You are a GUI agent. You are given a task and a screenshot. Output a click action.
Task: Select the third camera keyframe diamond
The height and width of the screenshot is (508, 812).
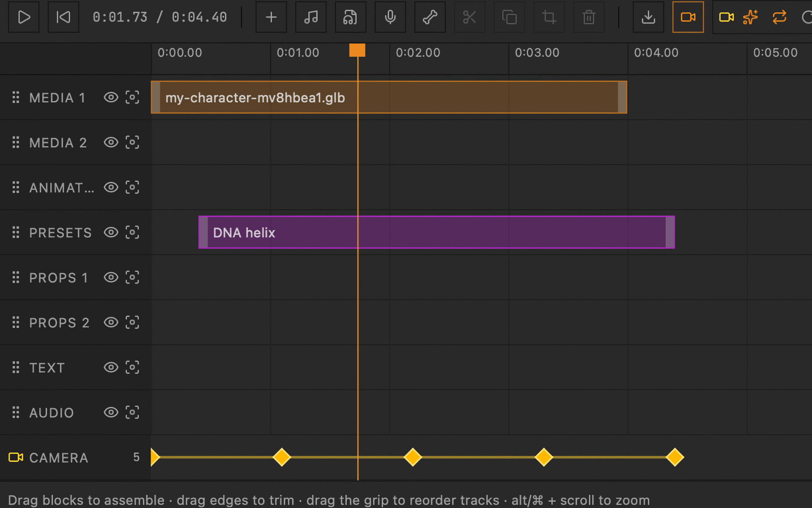413,457
